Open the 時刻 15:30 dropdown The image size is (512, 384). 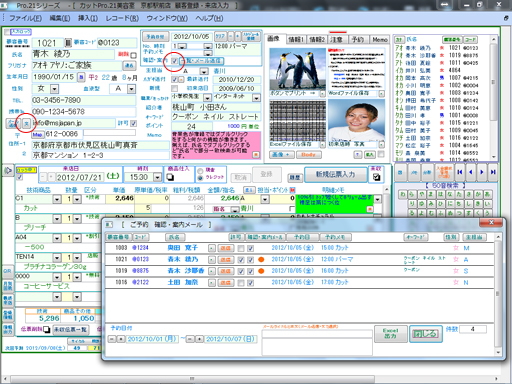tap(157, 177)
